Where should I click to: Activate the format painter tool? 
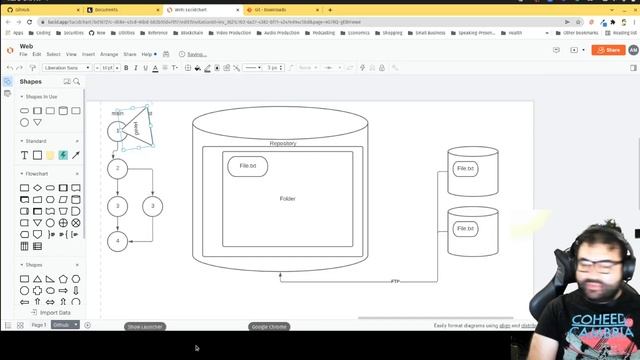tap(33, 68)
